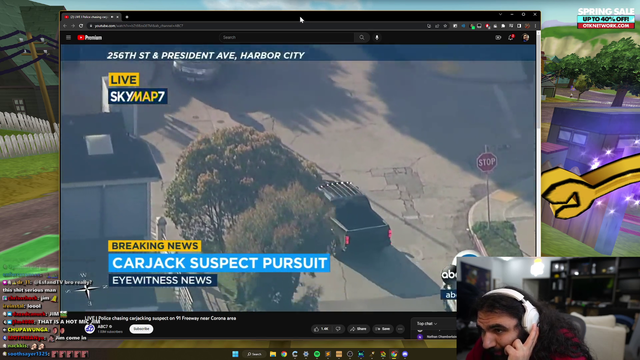Save the video to a playlist
The width and height of the screenshot is (640, 360).
click(383, 329)
